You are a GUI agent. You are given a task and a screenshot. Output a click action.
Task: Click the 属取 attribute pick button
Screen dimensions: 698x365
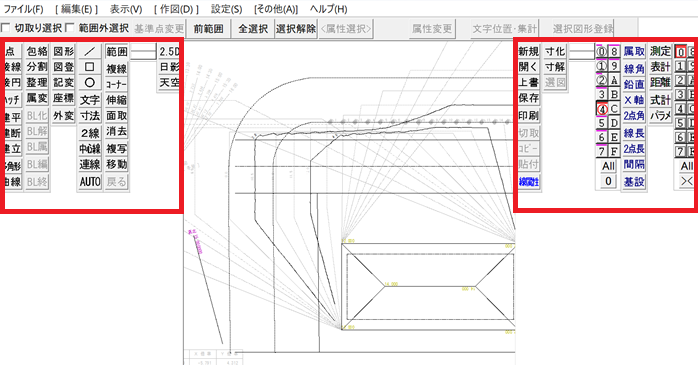coord(634,52)
